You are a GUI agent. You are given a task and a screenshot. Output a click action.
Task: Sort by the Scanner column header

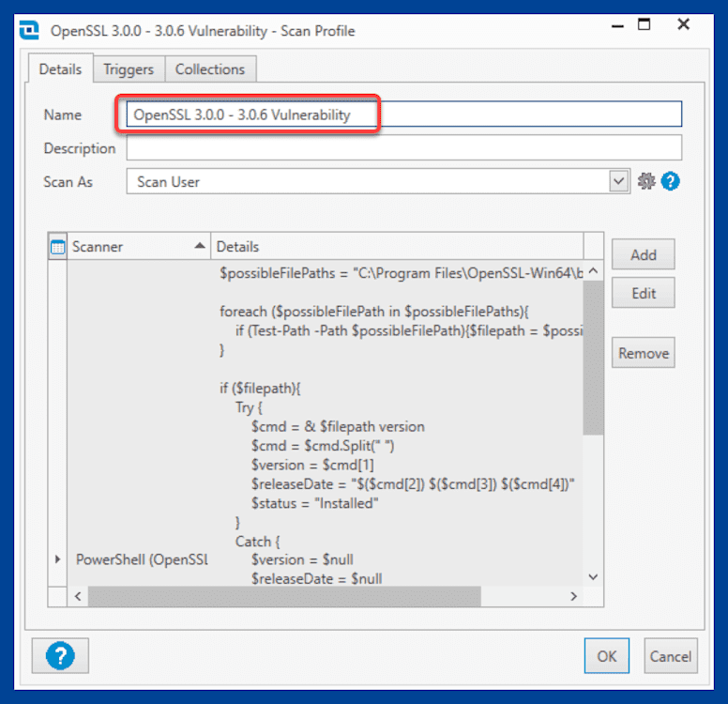tap(138, 247)
